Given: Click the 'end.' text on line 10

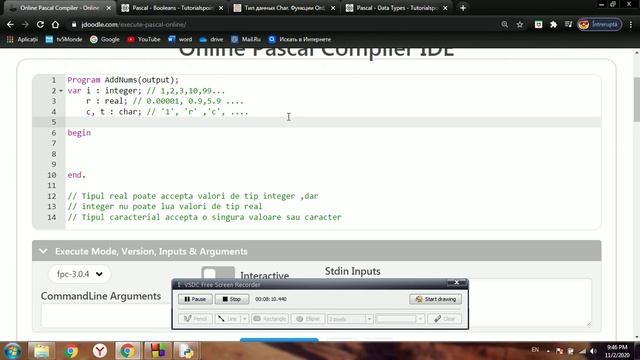Looking at the screenshot, I should tap(77, 175).
